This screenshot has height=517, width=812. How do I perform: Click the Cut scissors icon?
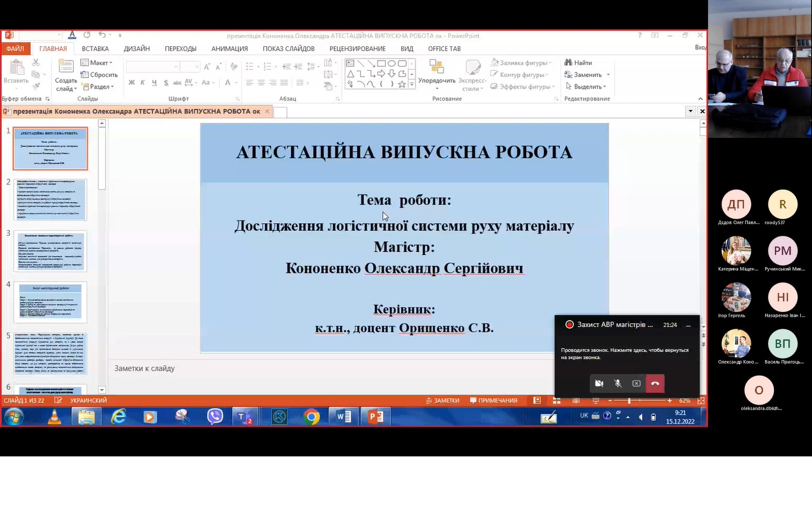(36, 62)
